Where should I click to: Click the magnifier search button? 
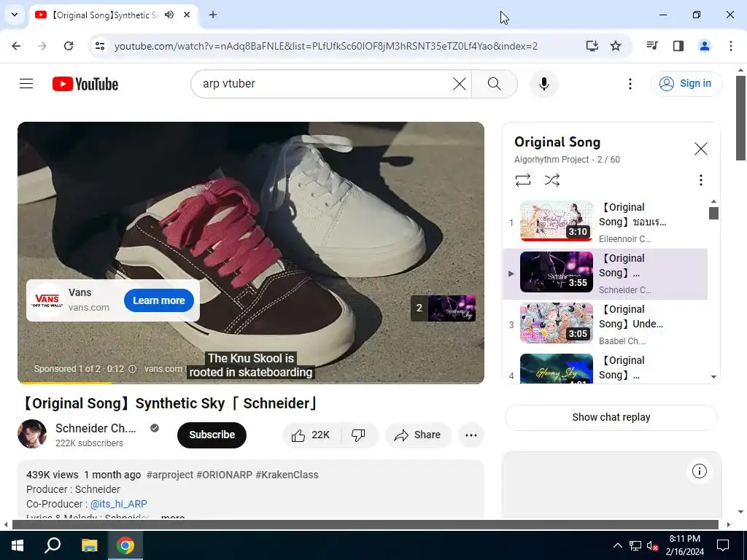coord(494,84)
